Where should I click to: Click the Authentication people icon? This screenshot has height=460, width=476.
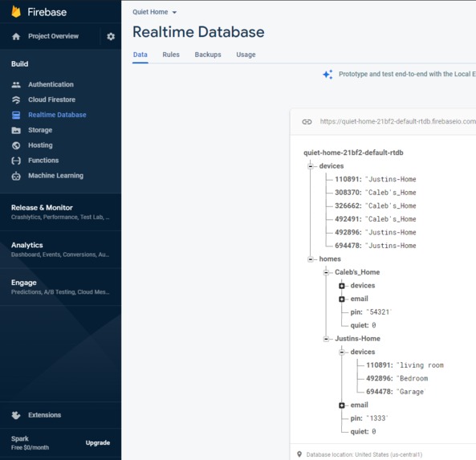[x=16, y=85]
